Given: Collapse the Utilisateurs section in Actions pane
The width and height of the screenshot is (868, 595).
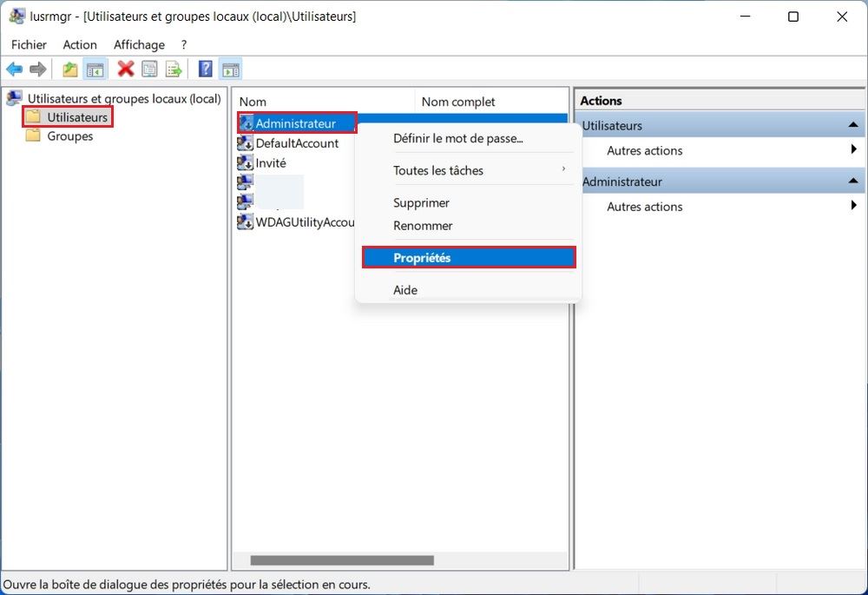Looking at the screenshot, I should pos(853,126).
